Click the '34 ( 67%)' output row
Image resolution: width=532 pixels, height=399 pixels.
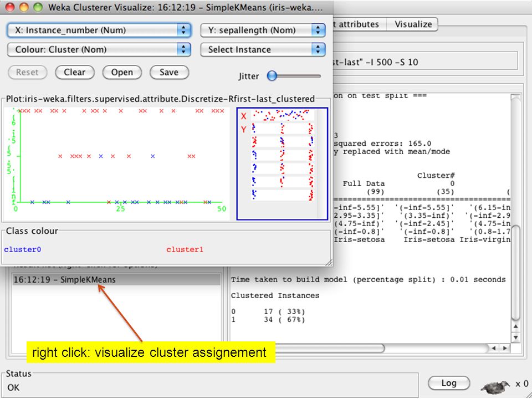click(268, 320)
